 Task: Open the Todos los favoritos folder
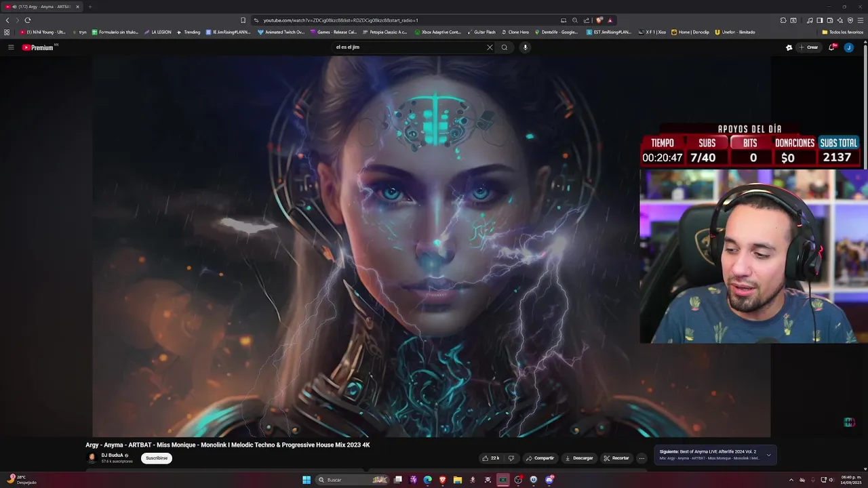click(x=842, y=32)
